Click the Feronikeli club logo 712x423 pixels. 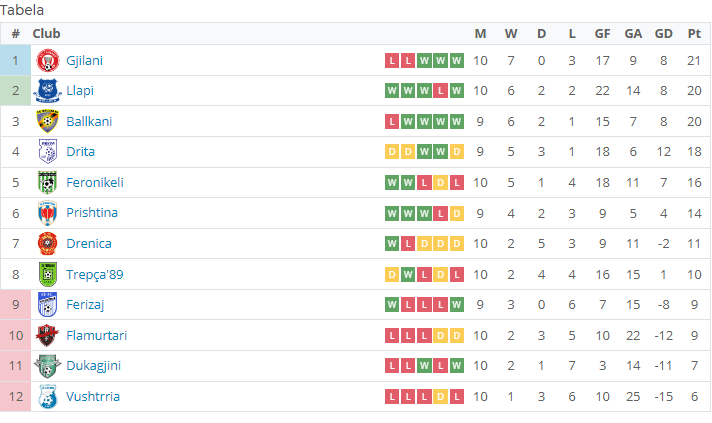pyautogui.click(x=47, y=182)
